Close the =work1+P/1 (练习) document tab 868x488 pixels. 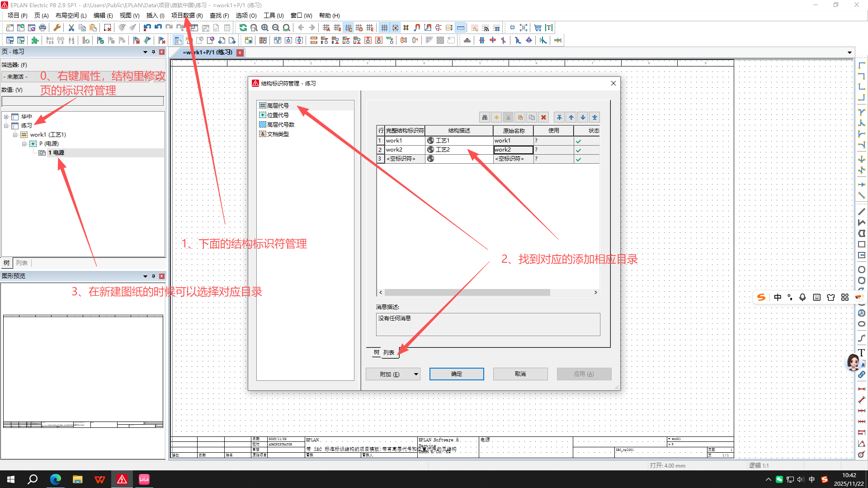click(x=240, y=53)
